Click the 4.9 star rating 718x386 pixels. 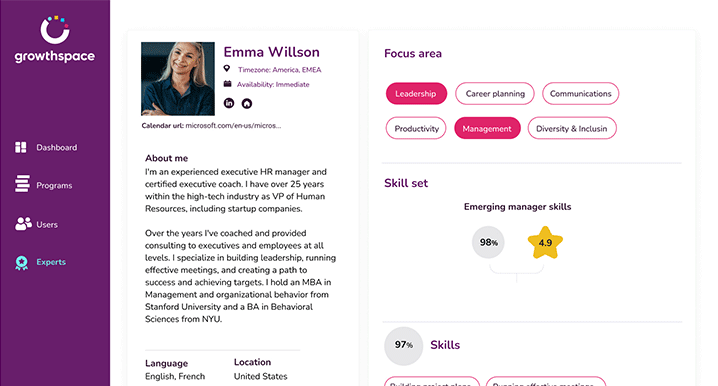tap(545, 243)
